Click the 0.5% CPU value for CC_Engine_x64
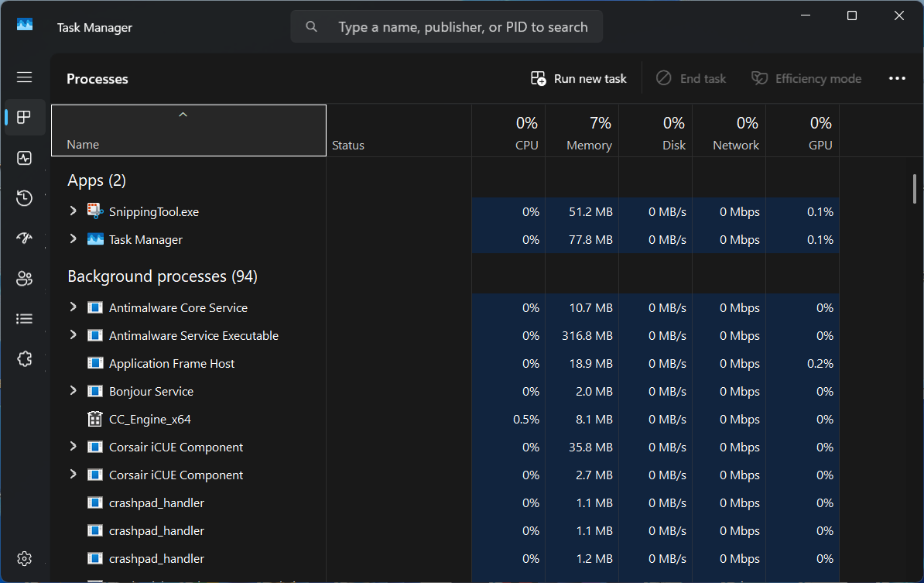 526,419
